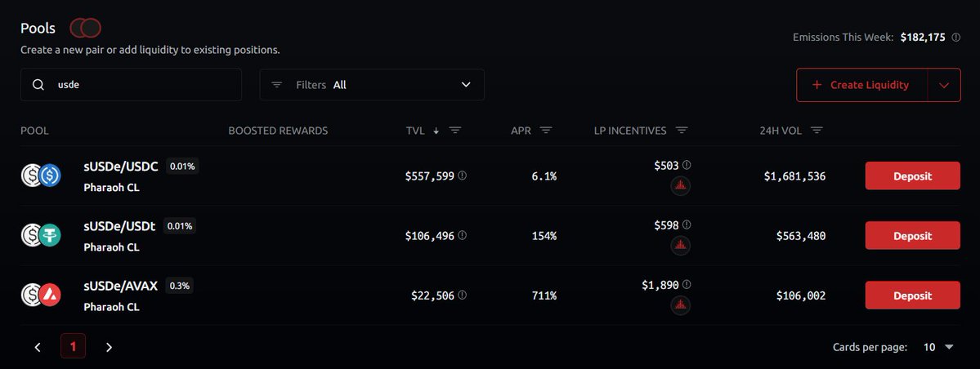The height and width of the screenshot is (369, 980).
Task: Click the red incentive chart icon for sUSDe/USDC
Action: [680, 186]
